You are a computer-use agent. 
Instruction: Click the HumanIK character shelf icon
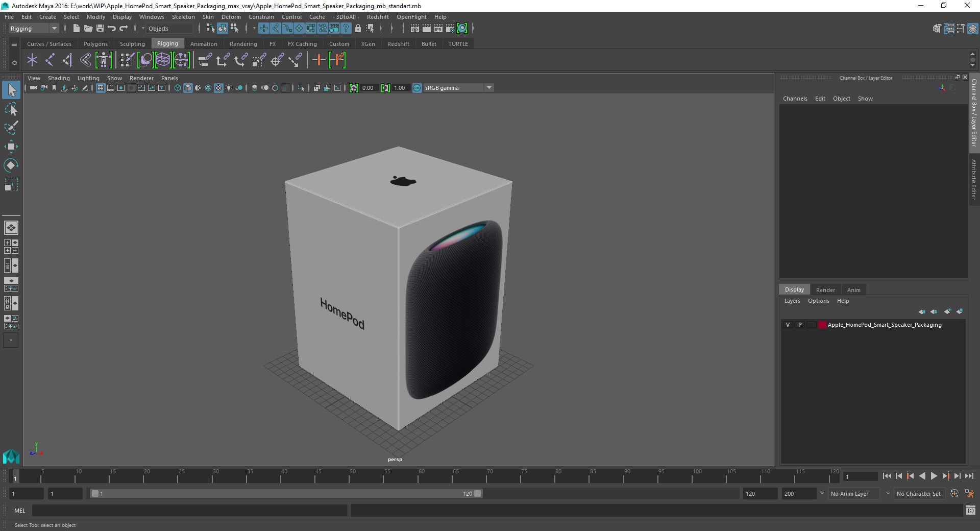coord(104,60)
